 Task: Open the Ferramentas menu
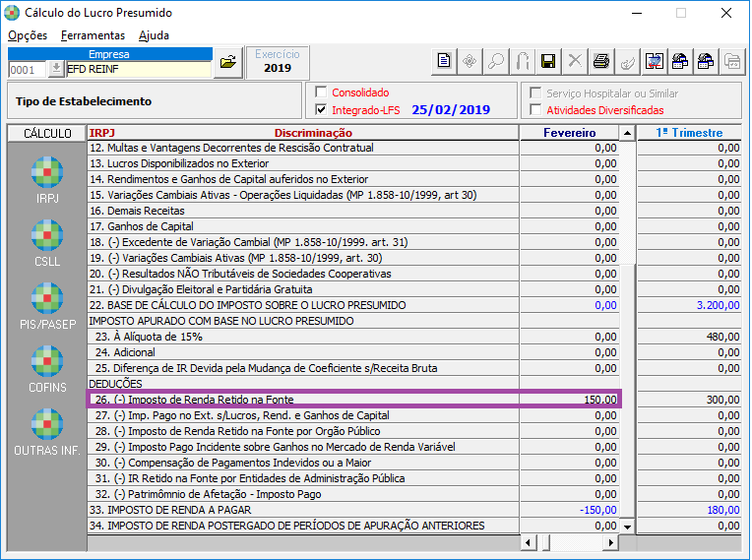94,35
